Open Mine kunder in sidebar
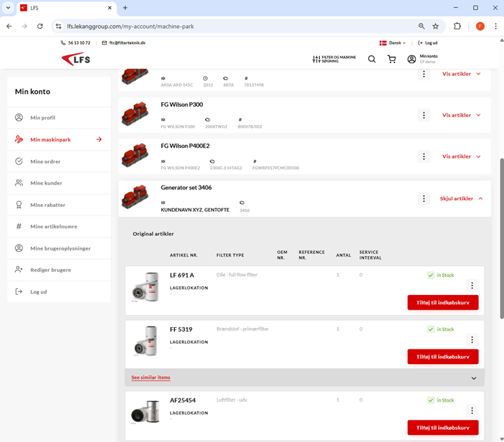 (59, 183)
